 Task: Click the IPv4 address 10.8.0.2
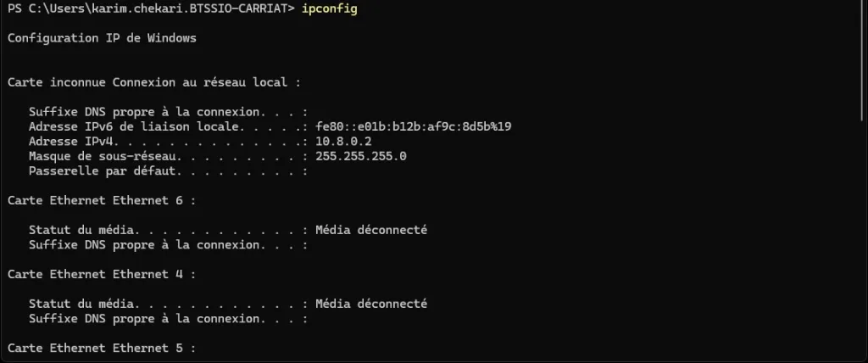click(342, 142)
